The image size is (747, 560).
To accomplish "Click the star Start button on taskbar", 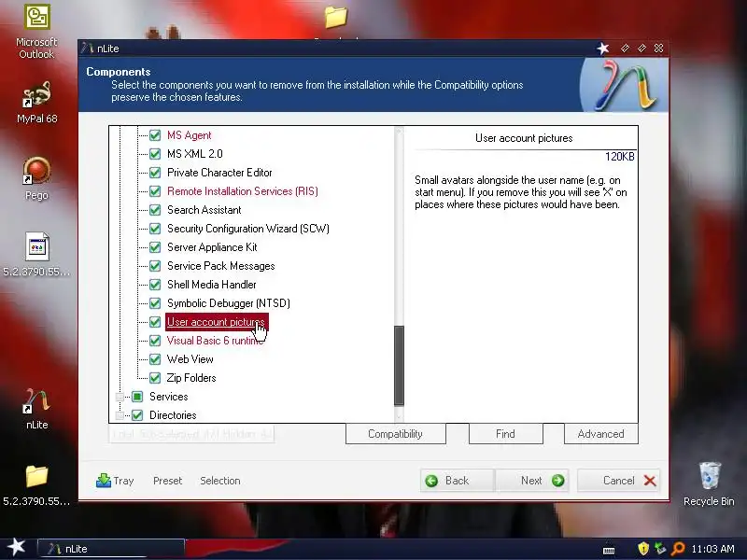I will click(16, 547).
